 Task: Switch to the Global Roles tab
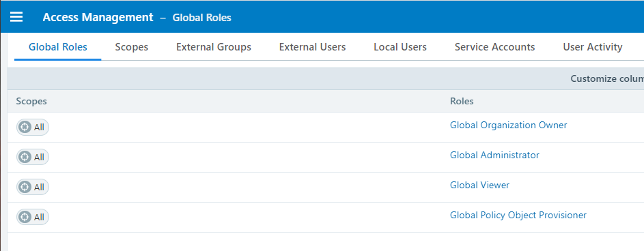tap(58, 47)
